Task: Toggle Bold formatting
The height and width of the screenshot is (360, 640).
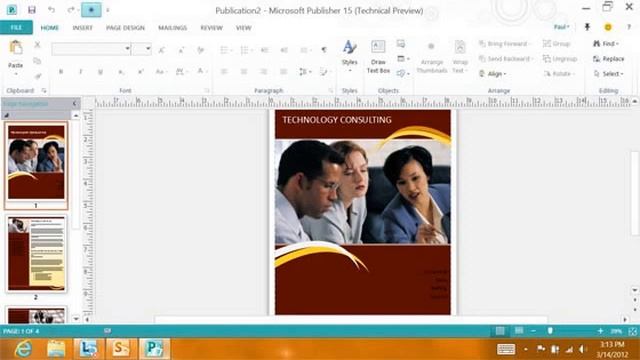Action: coord(61,72)
